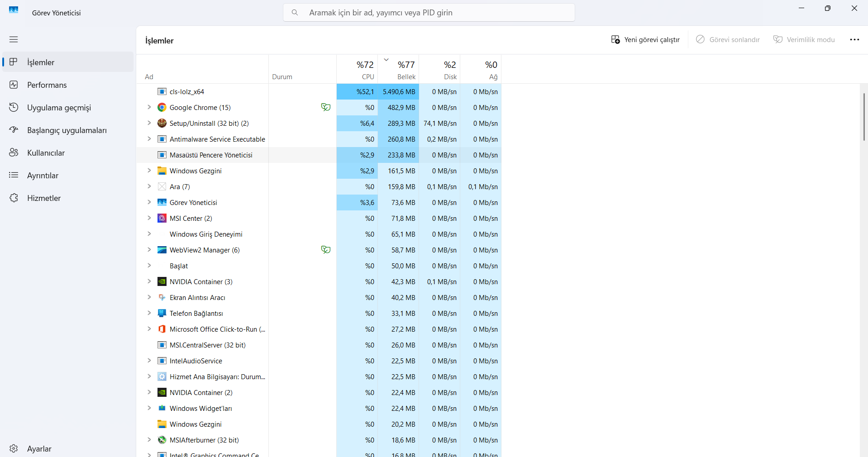Screen dimensions: 868x457
Task: Click the Google Chrome process icon
Action: click(x=162, y=107)
